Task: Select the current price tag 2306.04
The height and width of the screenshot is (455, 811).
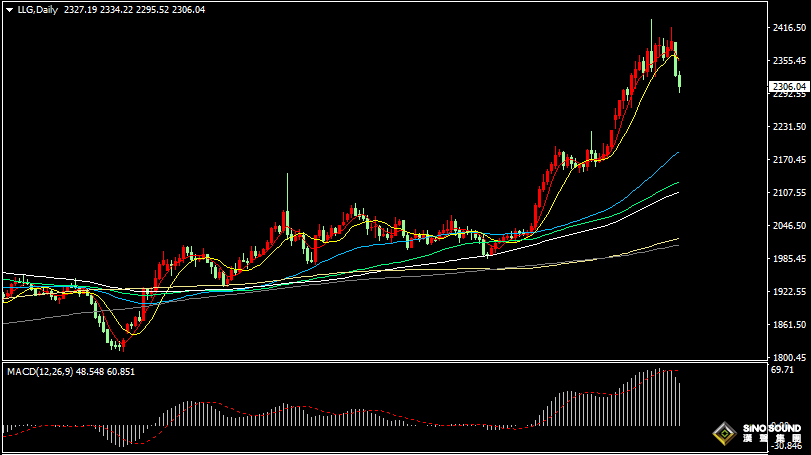Action: pos(788,88)
